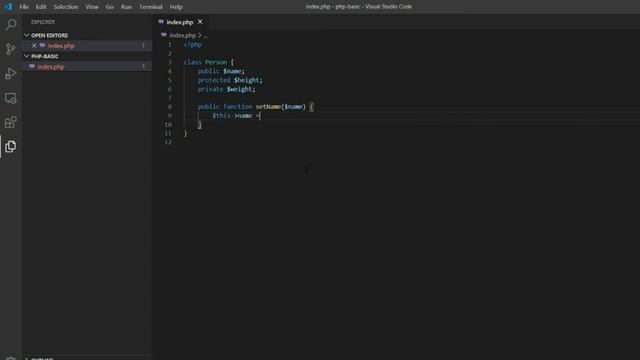The width and height of the screenshot is (640, 360).
Task: Click the 'class Person {' line
Action: [x=209, y=62]
